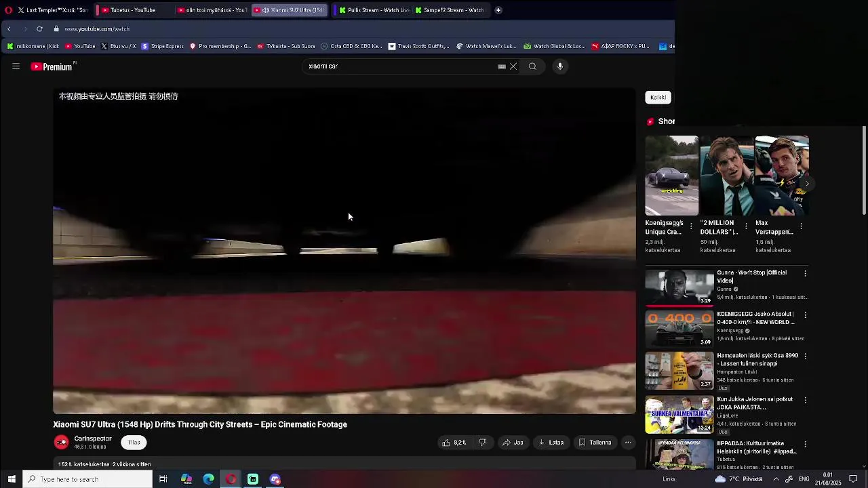The width and height of the screenshot is (868, 488).
Task: Open Windows notification center
Action: [x=853, y=479]
